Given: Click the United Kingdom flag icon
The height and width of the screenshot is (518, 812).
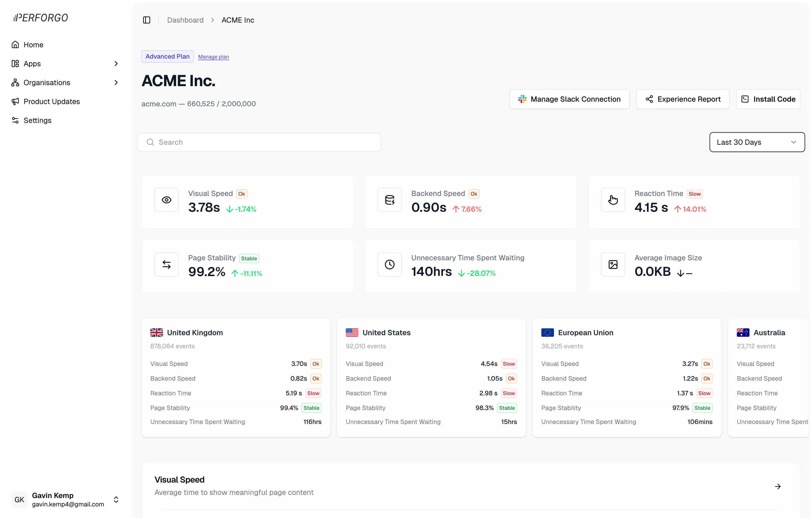Looking at the screenshot, I should (156, 333).
